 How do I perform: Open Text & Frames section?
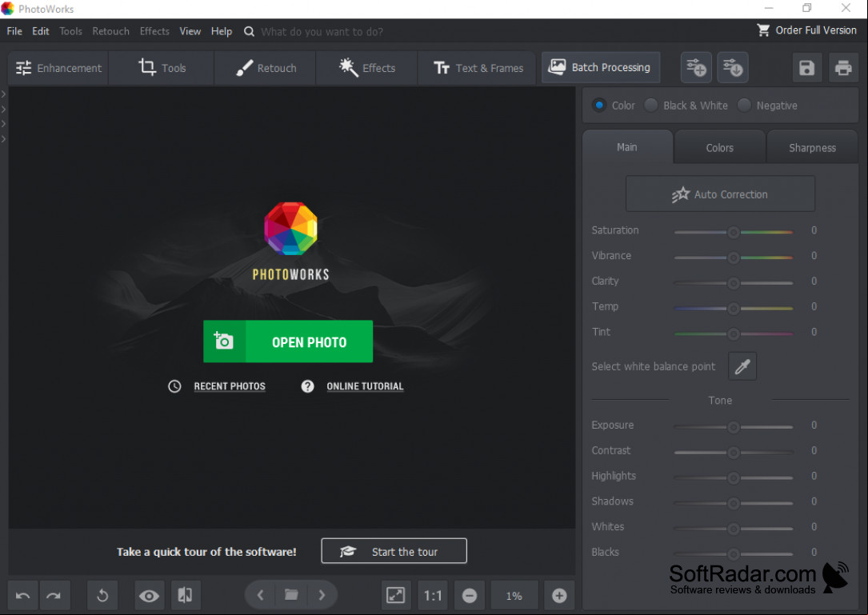(x=477, y=68)
